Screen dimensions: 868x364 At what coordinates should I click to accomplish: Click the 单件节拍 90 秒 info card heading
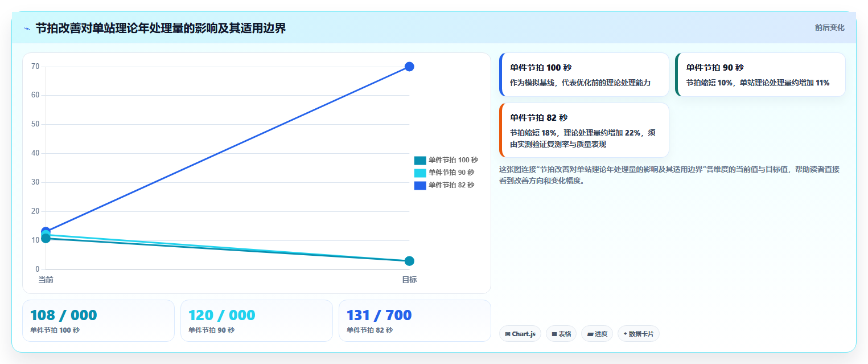[715, 67]
